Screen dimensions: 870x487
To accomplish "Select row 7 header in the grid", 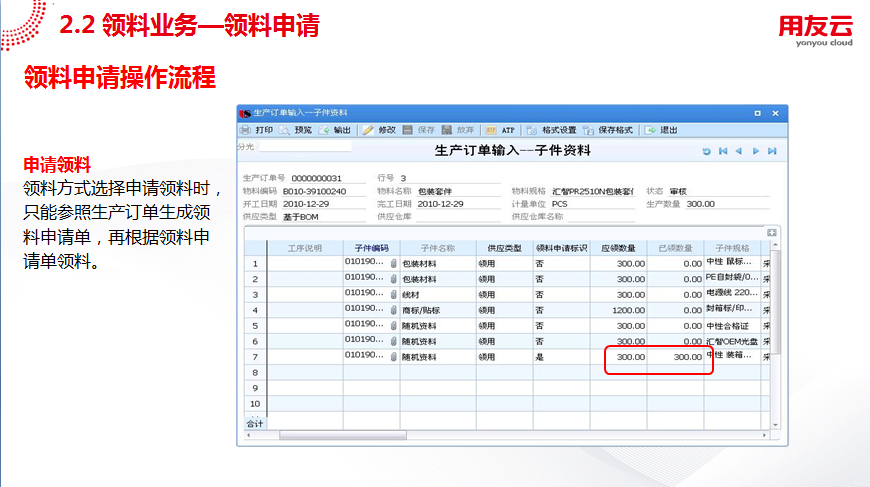I will click(255, 357).
